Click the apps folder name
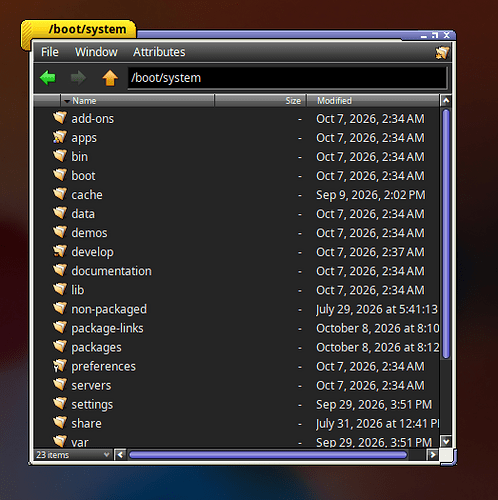This screenshot has width=498, height=500. pos(84,138)
